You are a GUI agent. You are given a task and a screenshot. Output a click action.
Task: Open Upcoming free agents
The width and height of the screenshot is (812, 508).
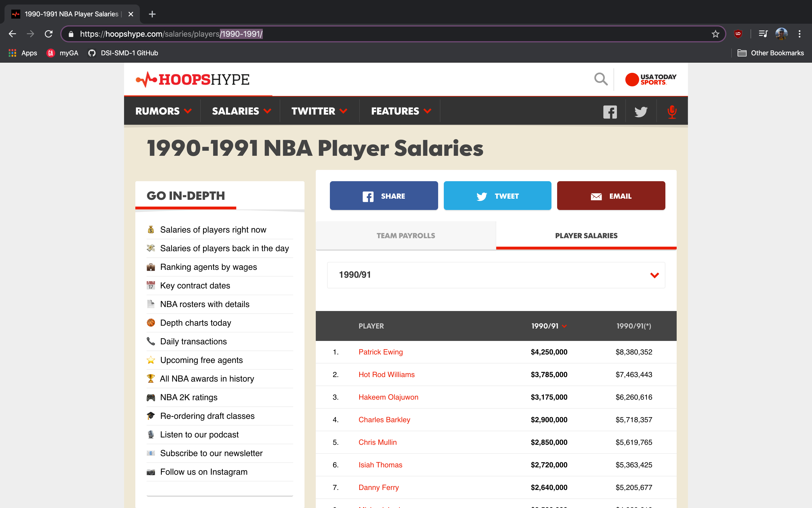[x=201, y=360]
